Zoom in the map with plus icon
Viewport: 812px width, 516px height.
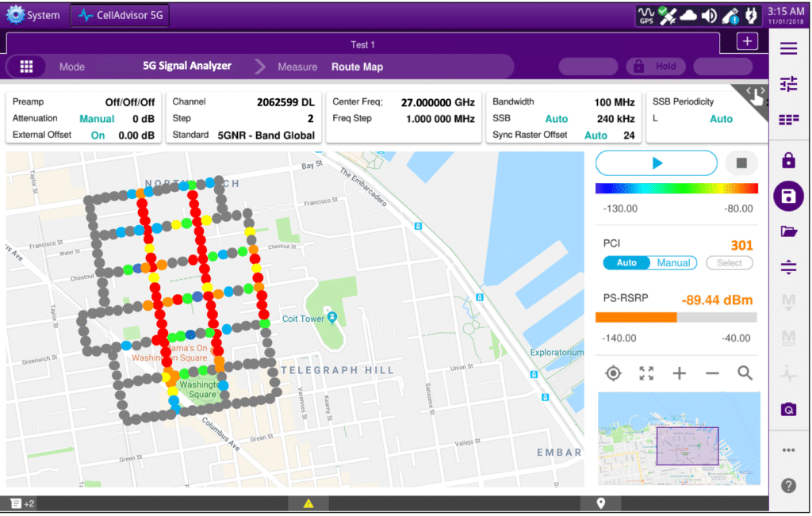point(679,373)
